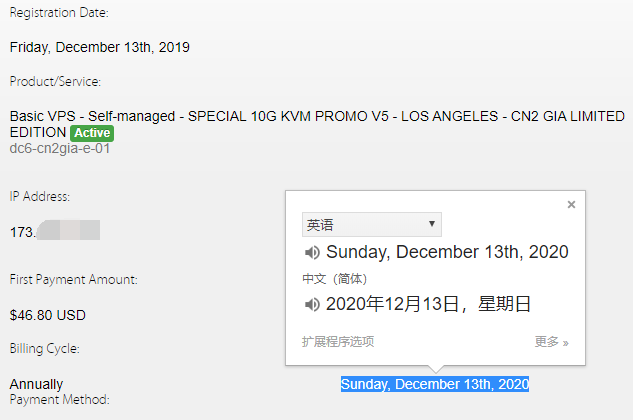The width and height of the screenshot is (633, 420).
Task: Click the Payment Method label
Action: point(59,400)
